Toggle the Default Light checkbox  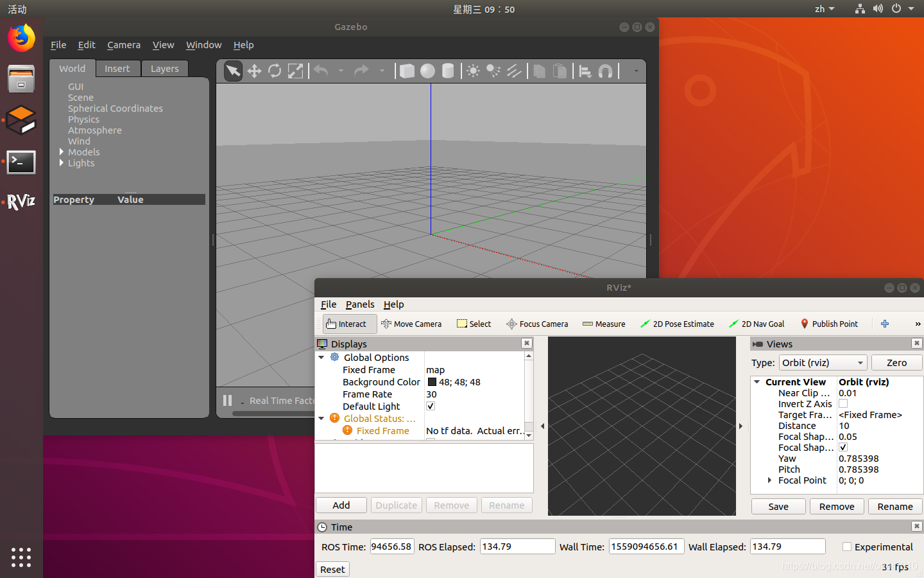(431, 406)
